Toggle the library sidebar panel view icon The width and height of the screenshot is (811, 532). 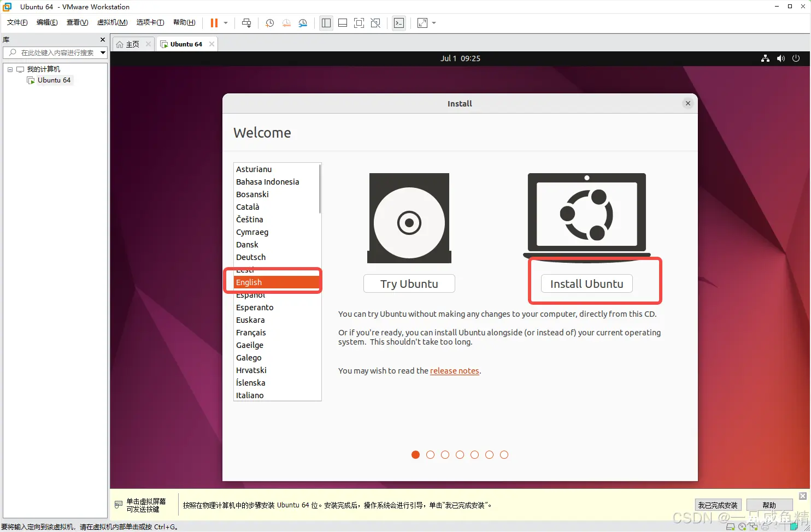[326, 23]
